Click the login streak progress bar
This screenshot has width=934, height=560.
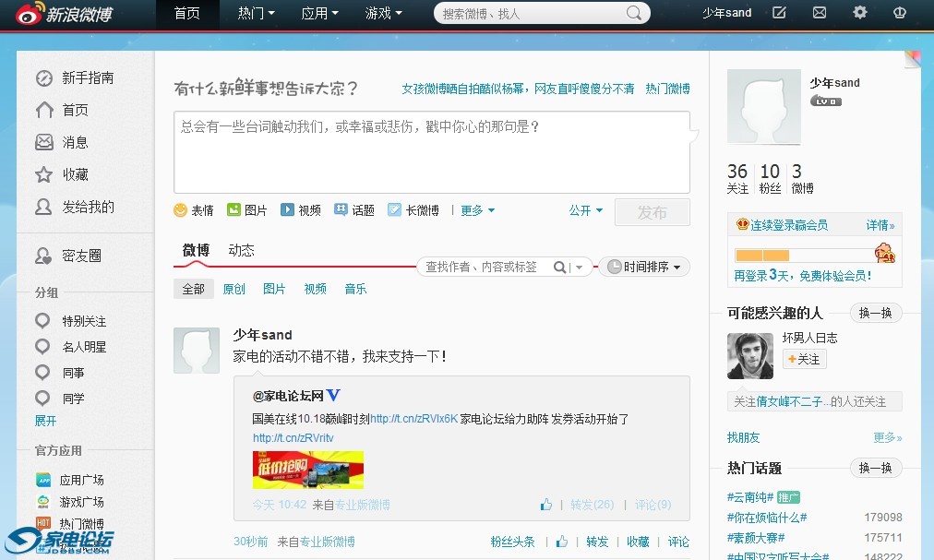[x=804, y=256]
